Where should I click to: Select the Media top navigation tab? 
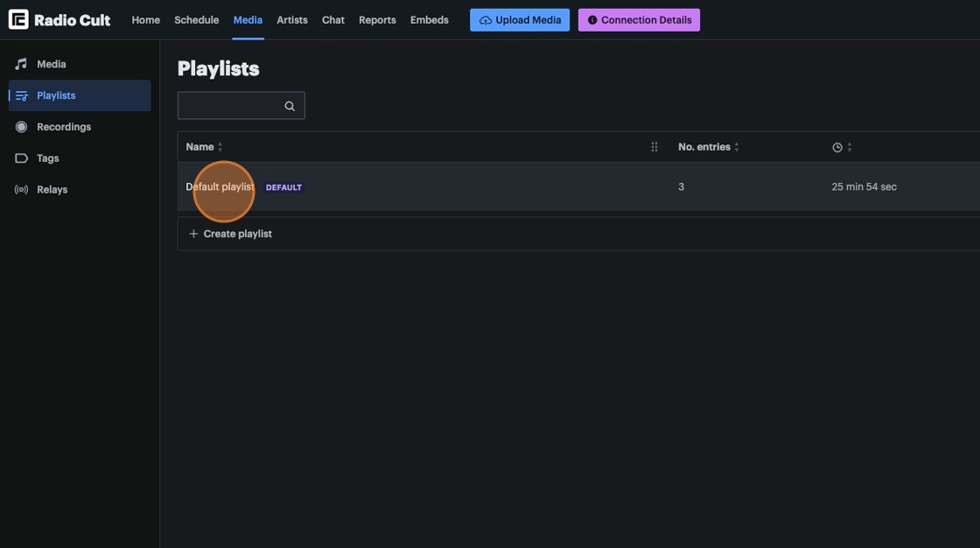click(x=248, y=20)
